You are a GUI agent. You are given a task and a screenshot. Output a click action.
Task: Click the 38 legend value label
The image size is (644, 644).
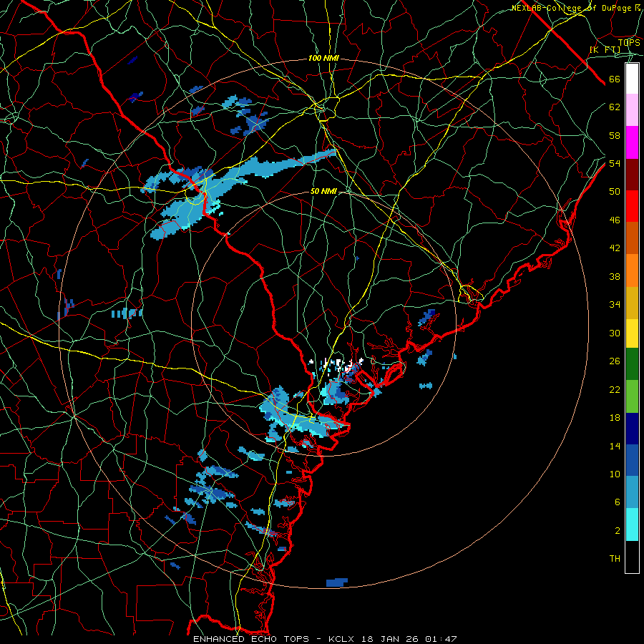tap(615, 276)
